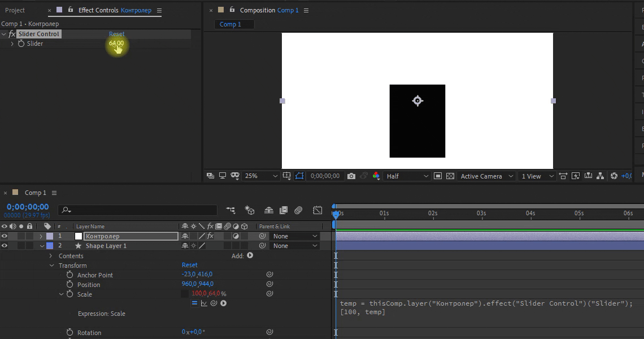Screen dimensions: 644x339
Task: Open 3D glasses fast preview options
Action: [x=235, y=176]
